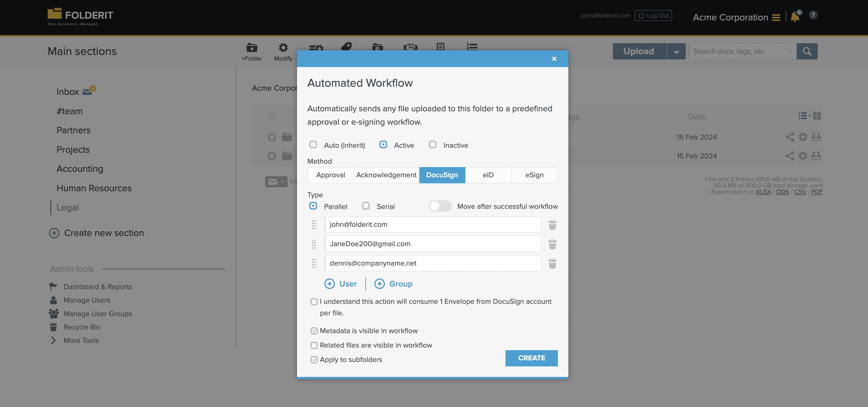Click drag handle of JaneDoe200@gmail.com row
The image size is (868, 407).
pos(314,244)
